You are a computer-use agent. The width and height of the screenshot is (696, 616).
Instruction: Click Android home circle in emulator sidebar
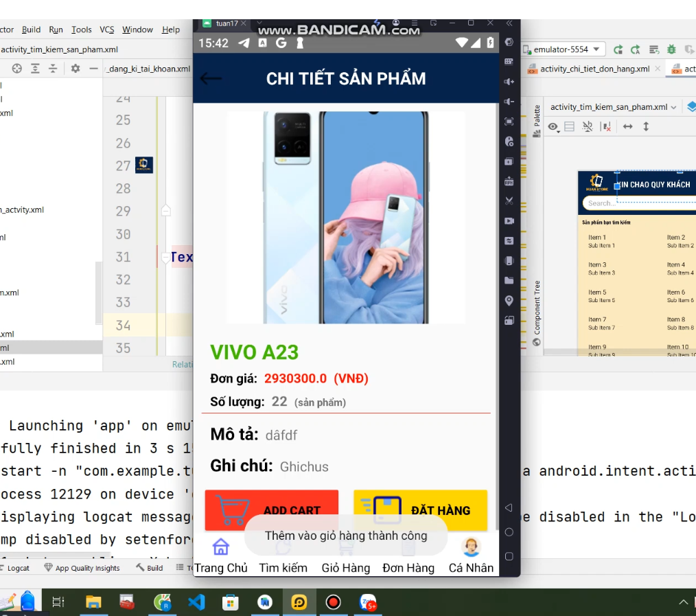(509, 532)
